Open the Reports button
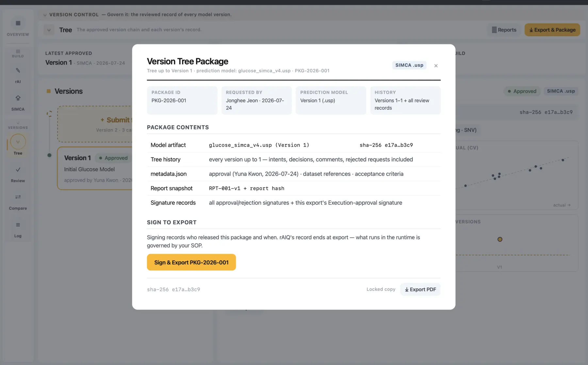Image resolution: width=588 pixels, height=365 pixels. [504, 30]
